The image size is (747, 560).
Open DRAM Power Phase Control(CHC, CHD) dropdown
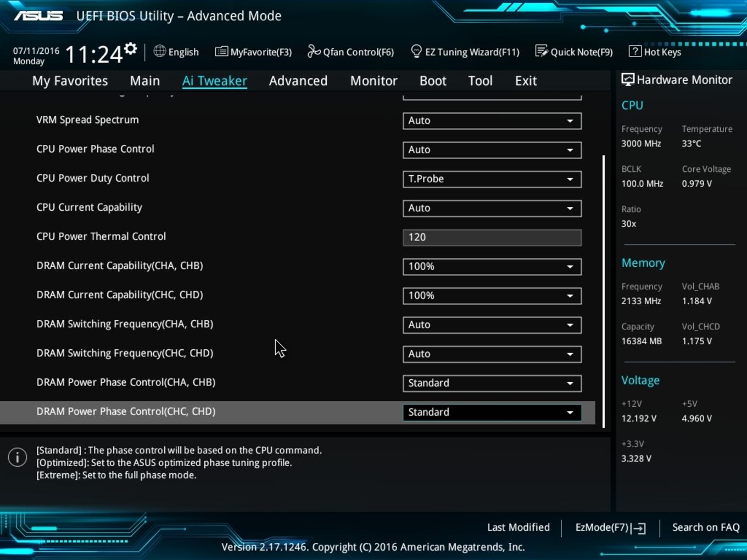click(x=492, y=412)
